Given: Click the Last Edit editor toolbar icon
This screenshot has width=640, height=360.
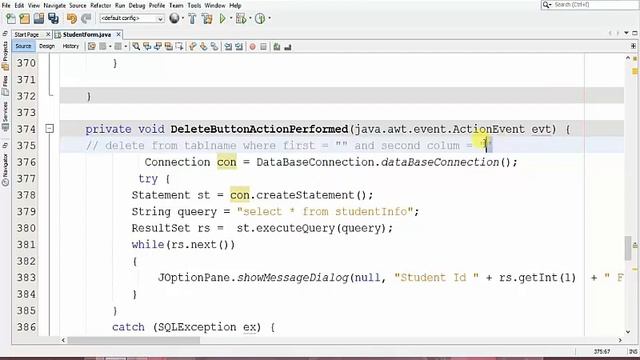Looking at the screenshot, I should 92,47.
